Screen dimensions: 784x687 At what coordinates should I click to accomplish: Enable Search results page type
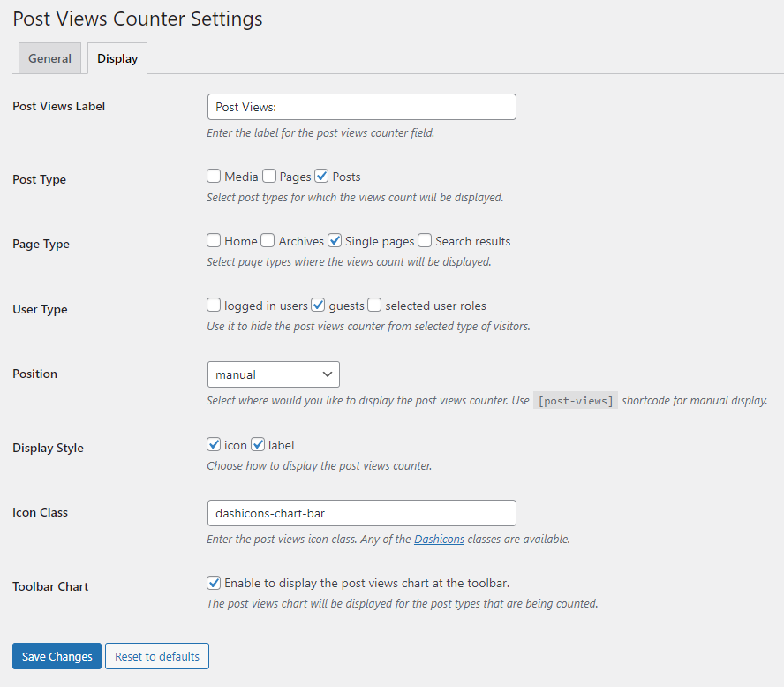(x=424, y=239)
